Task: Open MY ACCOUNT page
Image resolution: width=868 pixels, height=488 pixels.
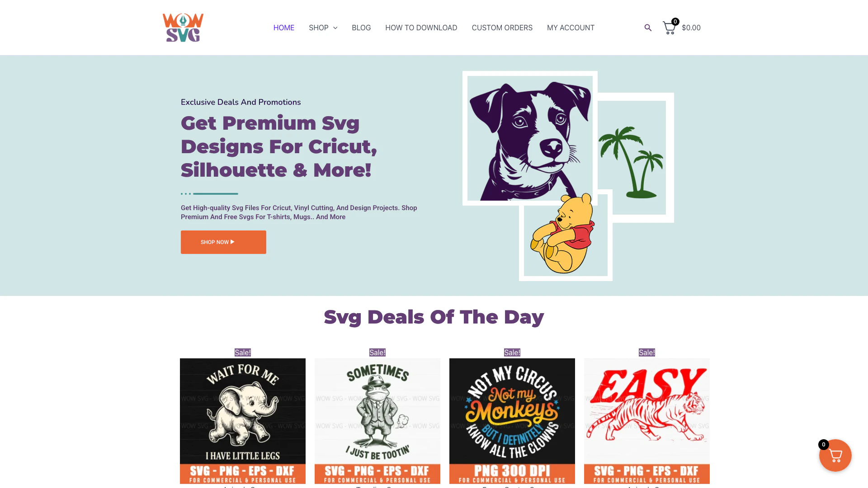Action: tap(571, 28)
